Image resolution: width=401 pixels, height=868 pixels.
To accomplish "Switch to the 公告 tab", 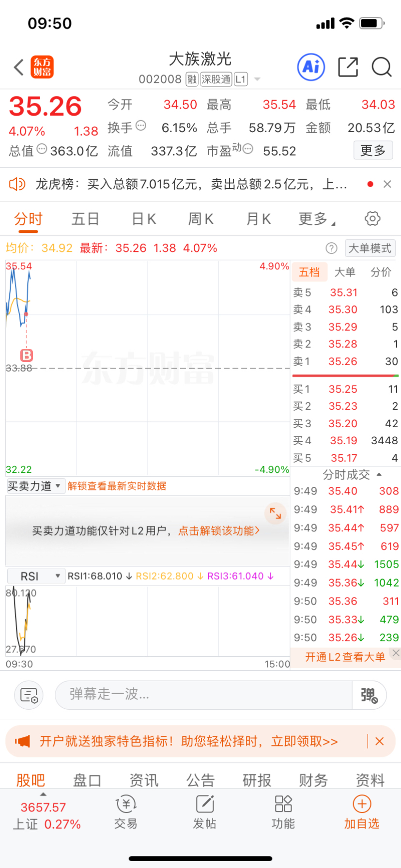I will (200, 780).
